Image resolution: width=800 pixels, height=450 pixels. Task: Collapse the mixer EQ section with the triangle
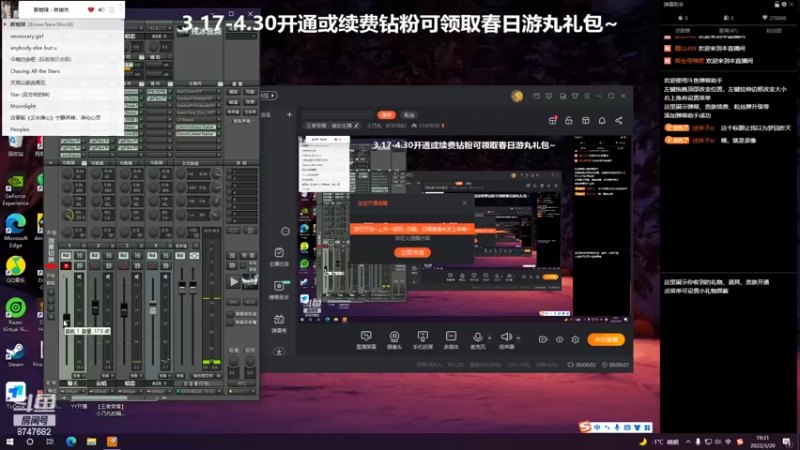(51, 163)
